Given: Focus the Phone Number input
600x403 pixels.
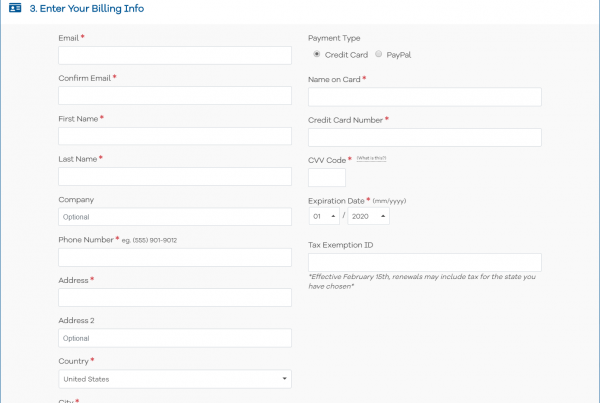Looking at the screenshot, I should pyautogui.click(x=175, y=257).
